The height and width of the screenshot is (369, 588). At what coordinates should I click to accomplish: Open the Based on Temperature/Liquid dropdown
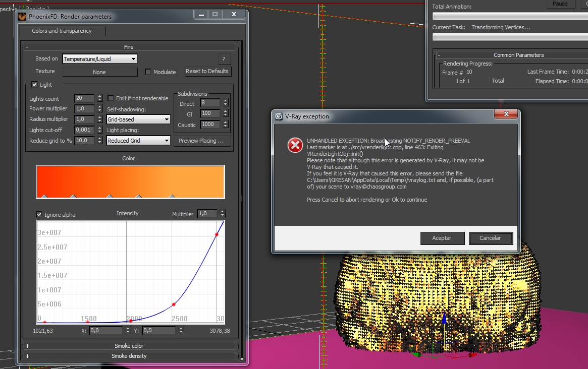coord(99,59)
